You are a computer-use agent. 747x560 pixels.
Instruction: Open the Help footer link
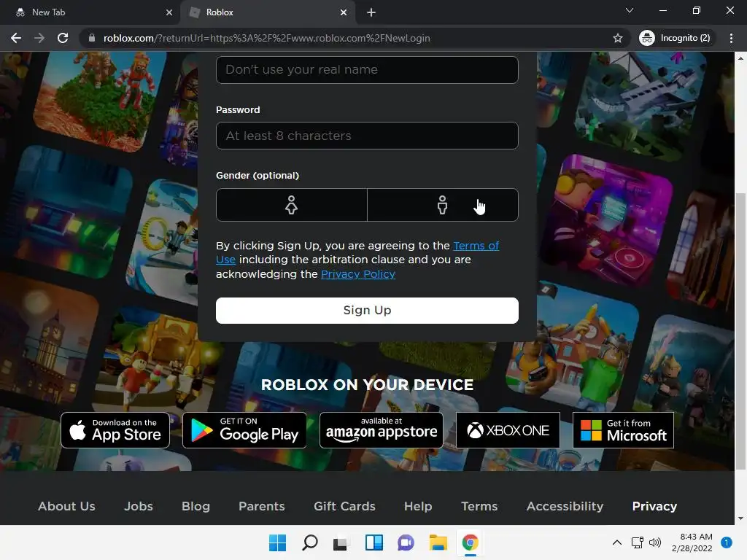click(418, 506)
